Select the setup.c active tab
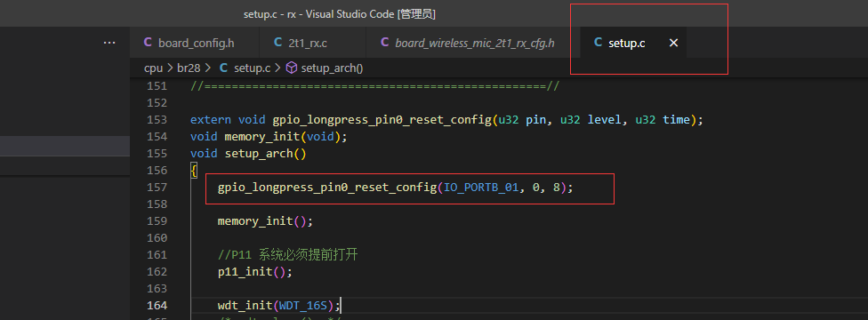Image resolution: width=868 pixels, height=320 pixels. click(x=626, y=43)
